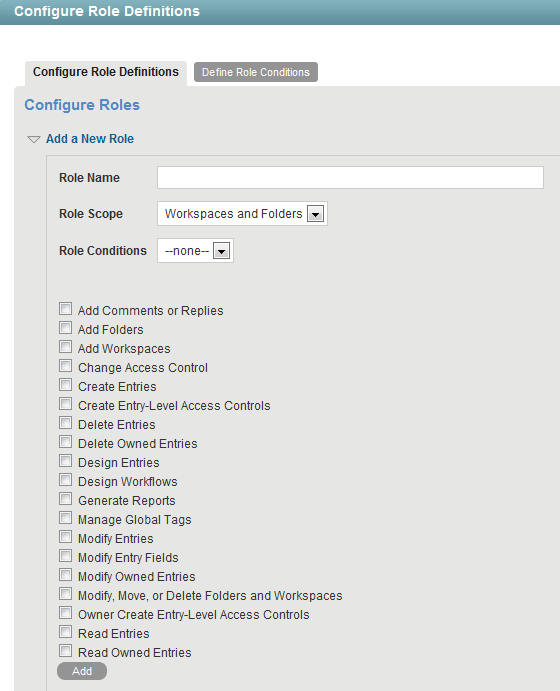The image size is (560, 691).
Task: Enable Generate Reports checkbox
Action: [66, 498]
